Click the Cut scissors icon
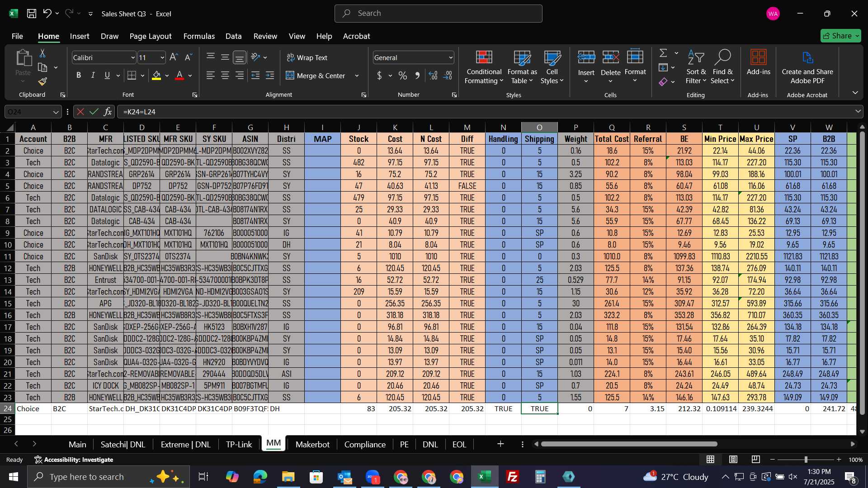Viewport: 868px width, 488px height. pos(42,53)
